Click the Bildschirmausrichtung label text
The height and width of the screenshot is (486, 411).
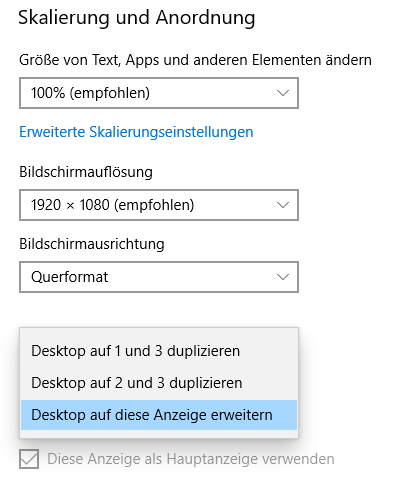pos(92,244)
